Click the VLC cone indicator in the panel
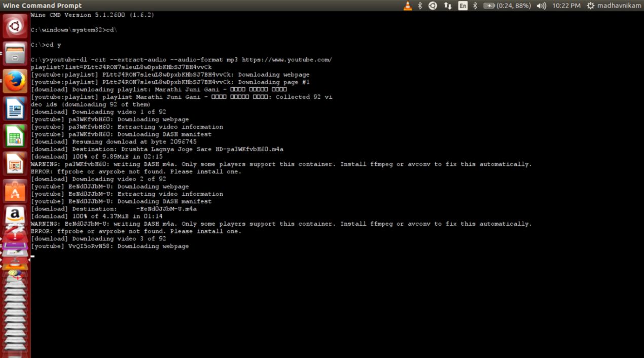This screenshot has width=644, height=358. pyautogui.click(x=408, y=5)
